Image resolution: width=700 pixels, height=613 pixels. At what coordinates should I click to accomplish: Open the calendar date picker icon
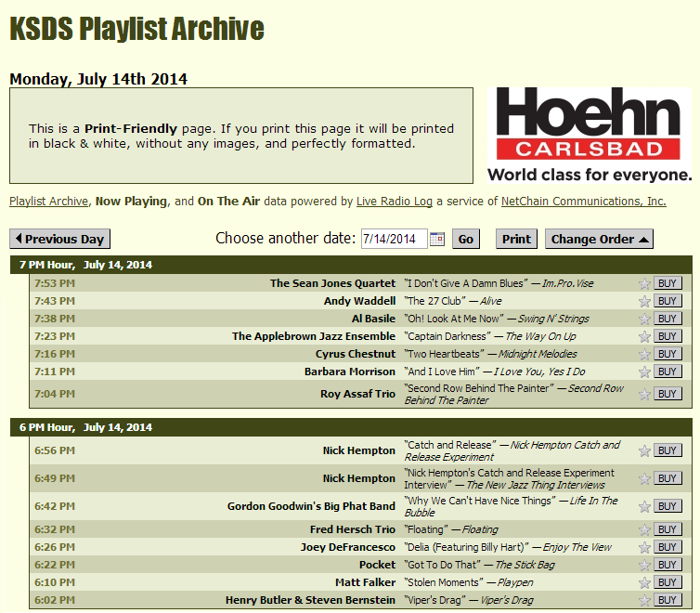(x=437, y=239)
